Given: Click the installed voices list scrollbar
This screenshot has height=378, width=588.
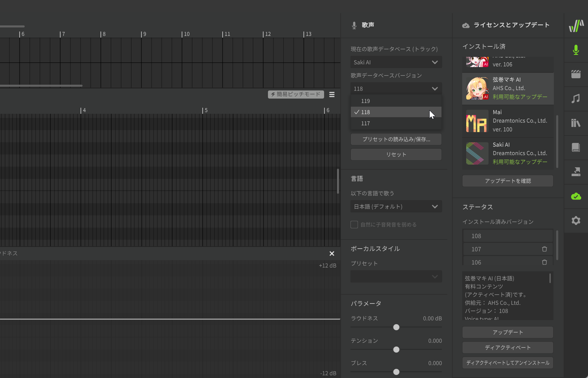Looking at the screenshot, I should click(557, 142).
